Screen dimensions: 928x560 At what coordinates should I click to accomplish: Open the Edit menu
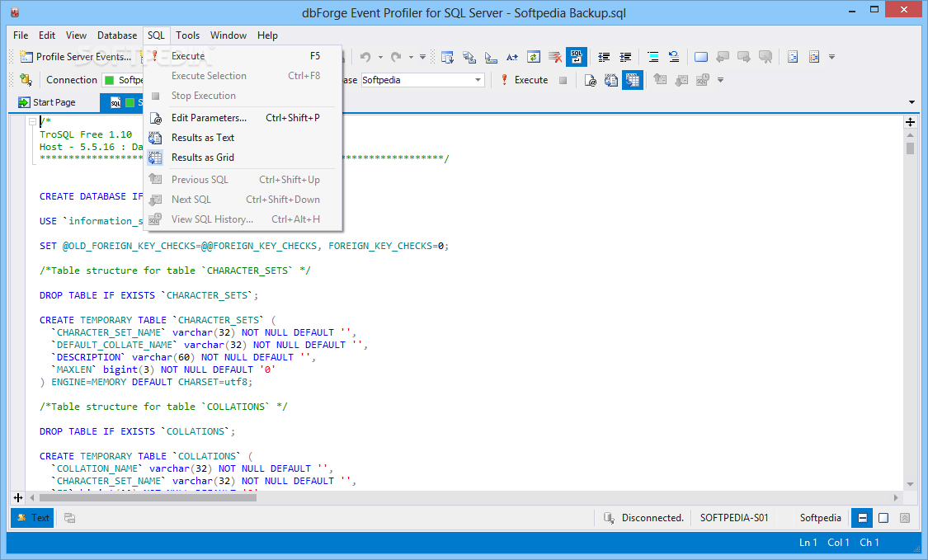pos(47,35)
